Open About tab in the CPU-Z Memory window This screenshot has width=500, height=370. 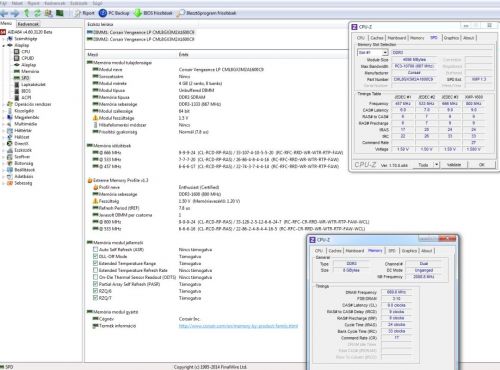click(x=427, y=251)
